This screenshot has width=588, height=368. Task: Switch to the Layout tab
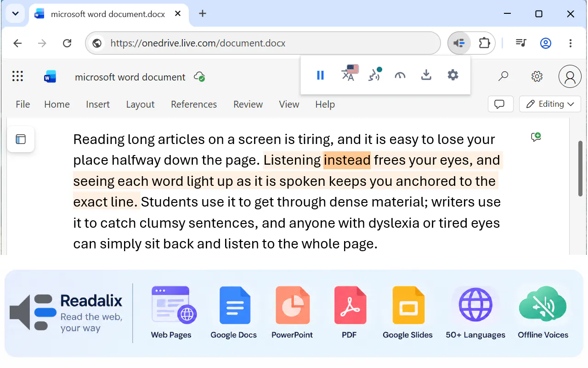140,104
